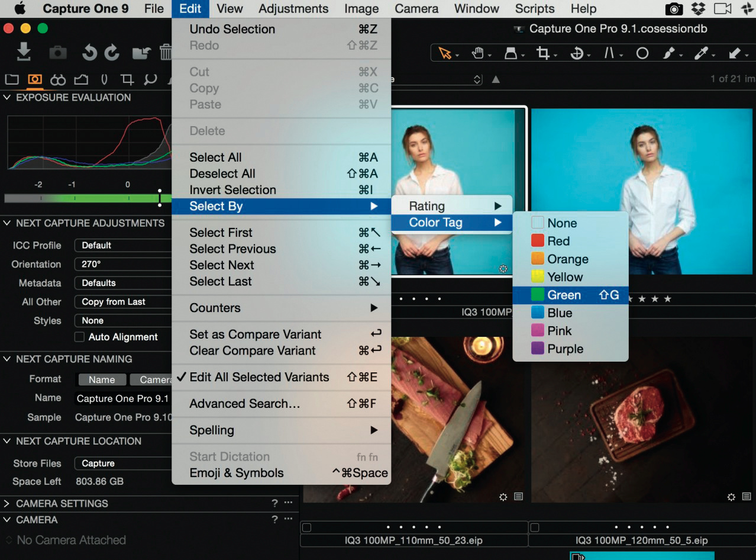Click the rotate-left undo arrow icon
756x560 pixels.
point(89,53)
